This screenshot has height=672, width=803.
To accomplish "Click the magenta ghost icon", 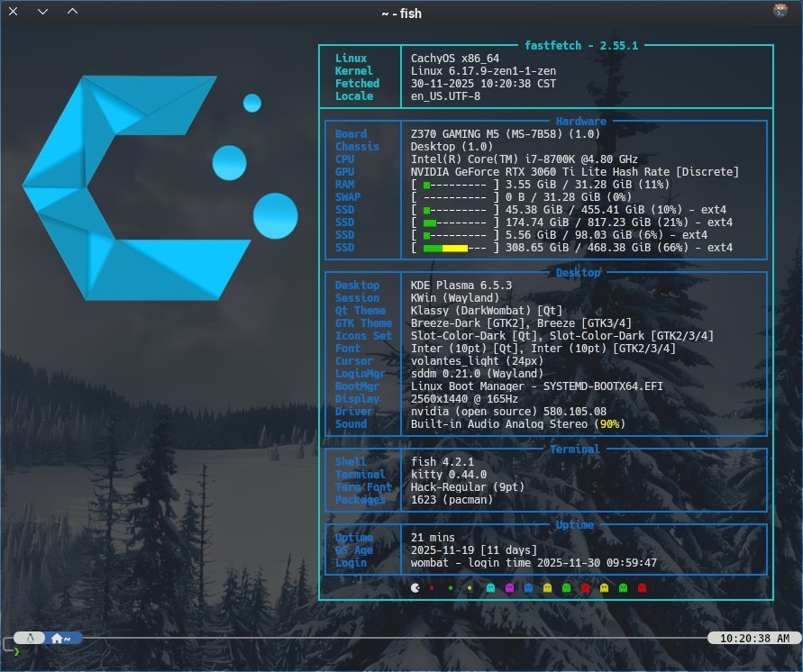I will (509, 588).
